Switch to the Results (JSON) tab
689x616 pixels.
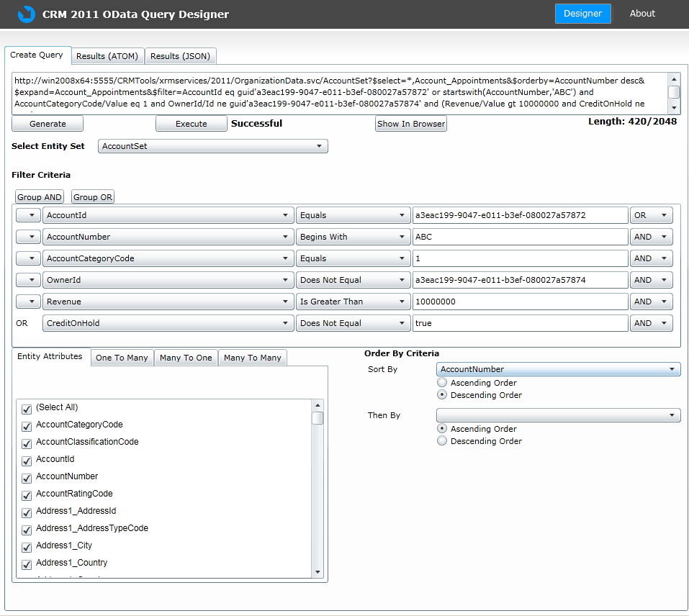tap(180, 56)
